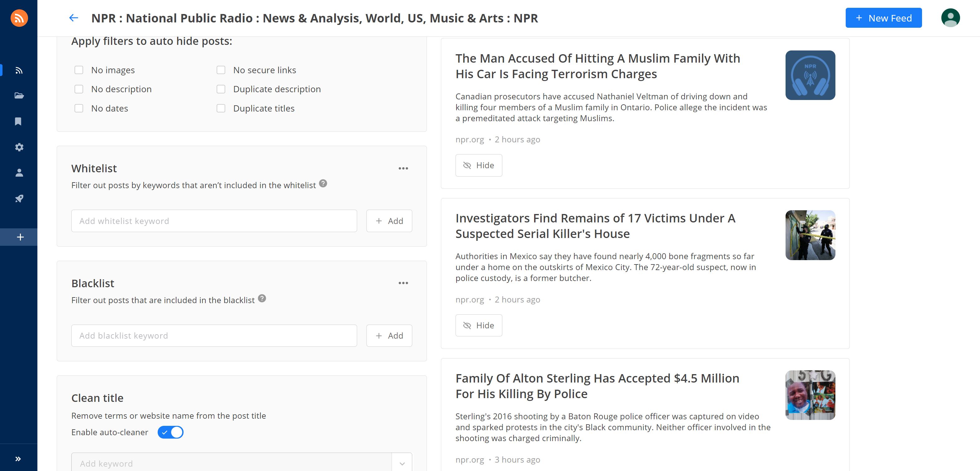Expand sidebar with double chevron icon
Screen dimensions: 980x471
(x=18, y=459)
